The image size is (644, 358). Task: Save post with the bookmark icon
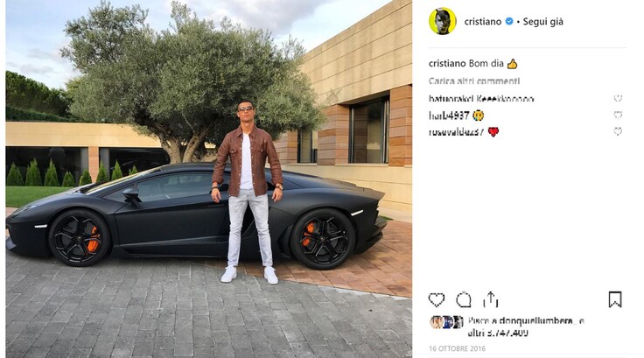pyautogui.click(x=615, y=299)
